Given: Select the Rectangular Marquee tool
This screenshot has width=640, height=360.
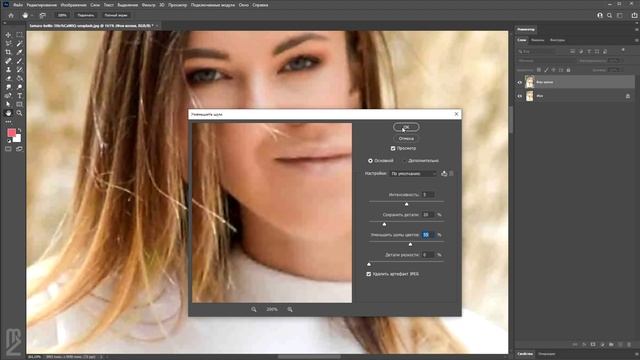Looking at the screenshot, I should click(x=19, y=35).
